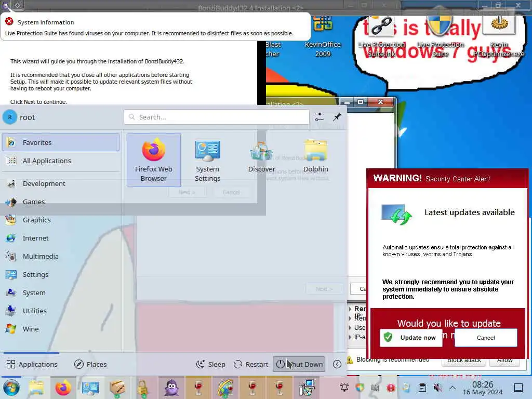
Task: Launch Firefox Web Browser from Favorites
Action: [x=154, y=160]
